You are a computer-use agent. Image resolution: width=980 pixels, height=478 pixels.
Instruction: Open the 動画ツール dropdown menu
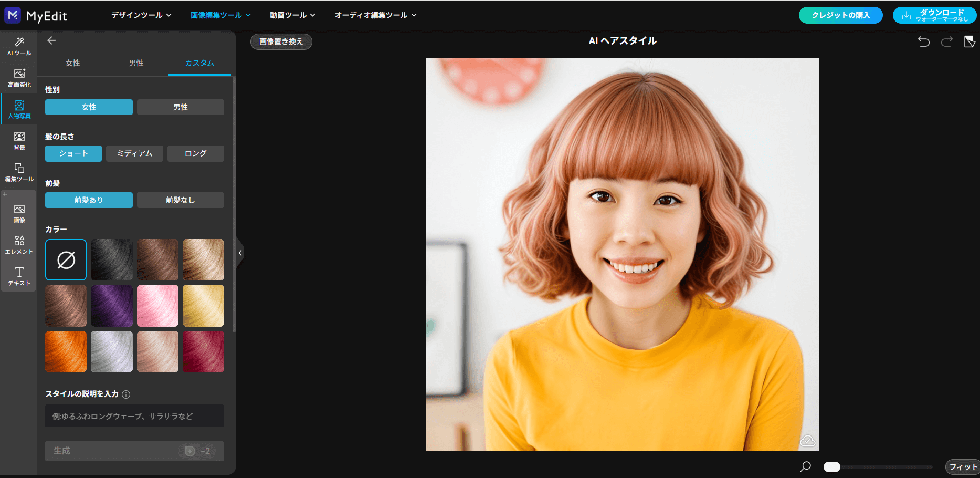point(292,15)
